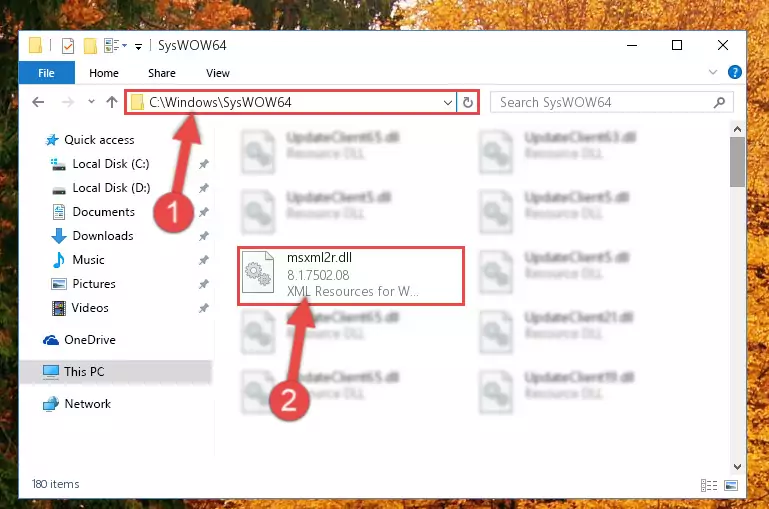Select OneDrive in navigation pane
Image resolution: width=769 pixels, height=509 pixels.
[x=90, y=340]
